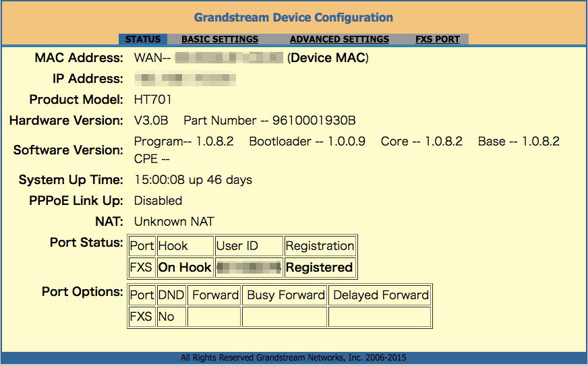Image resolution: width=588 pixels, height=366 pixels.
Task: Open the ADVANCED SETTINGS tab
Action: pyautogui.click(x=339, y=39)
